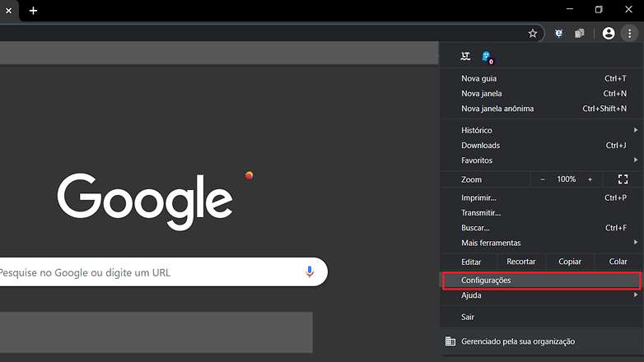The height and width of the screenshot is (362, 644).
Task: Expand the Histórico submenu
Action: [541, 130]
